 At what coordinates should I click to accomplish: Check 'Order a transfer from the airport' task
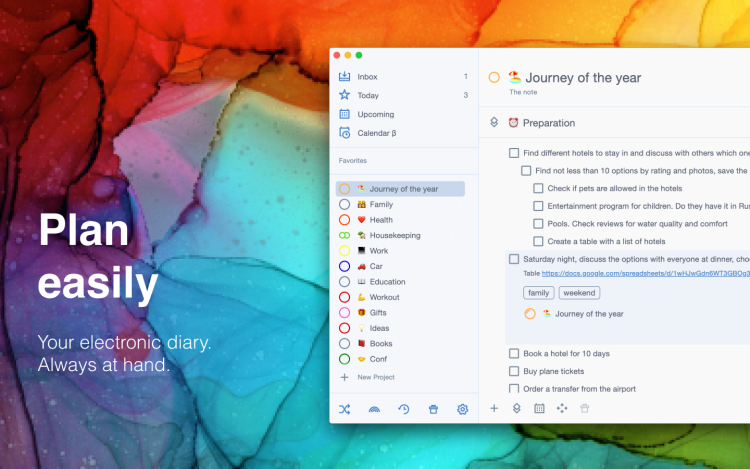pos(514,388)
